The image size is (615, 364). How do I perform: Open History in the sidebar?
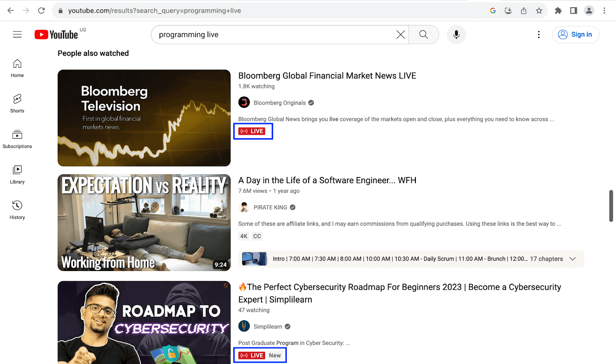(x=17, y=210)
